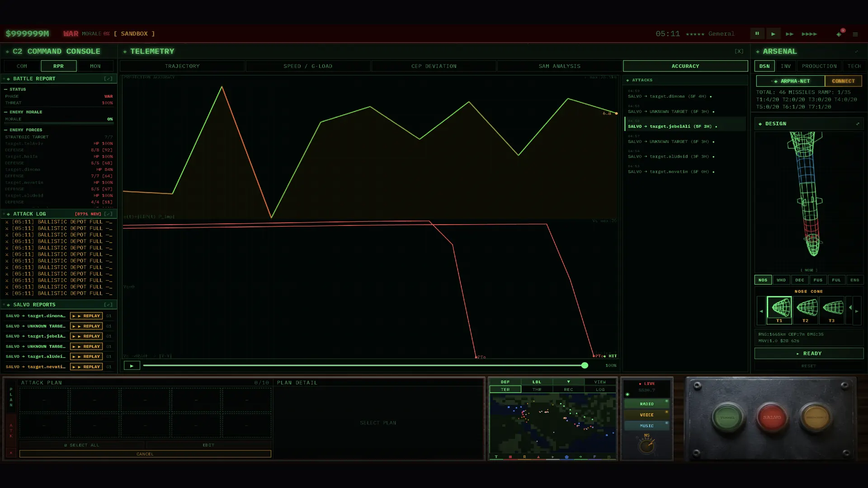Open the minimap dropdown arrow
Viewport: 868px width, 488px height.
pos(568,382)
